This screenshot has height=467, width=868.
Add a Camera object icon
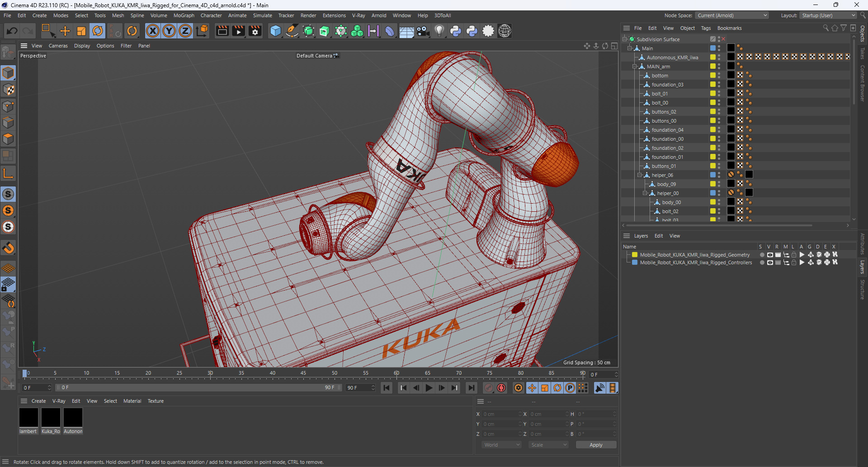point(423,31)
